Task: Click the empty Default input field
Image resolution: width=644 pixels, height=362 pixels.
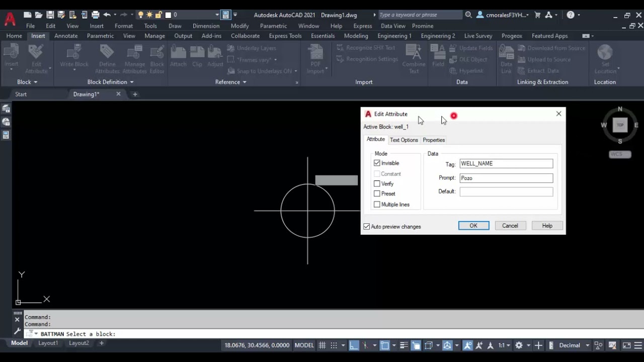Action: [506, 192]
